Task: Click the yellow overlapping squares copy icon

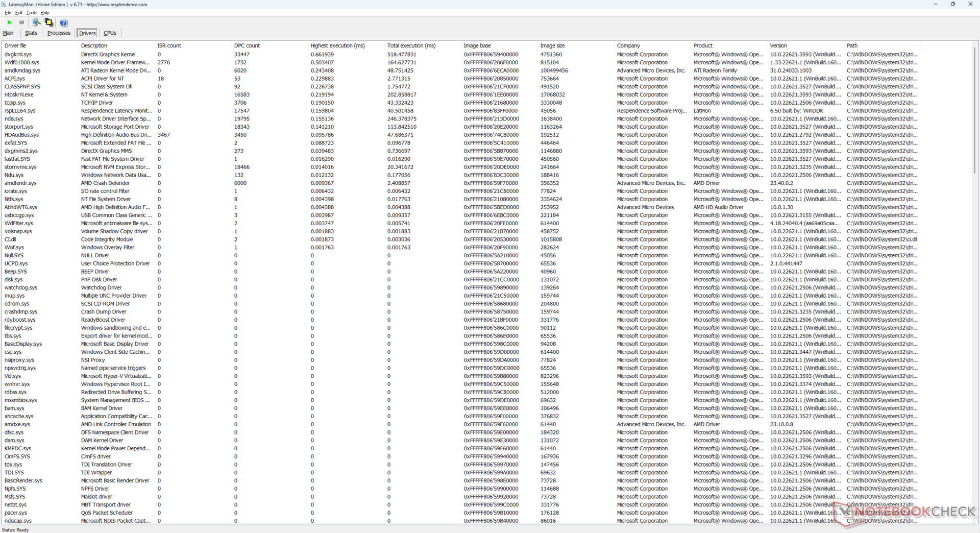Action: tap(49, 22)
